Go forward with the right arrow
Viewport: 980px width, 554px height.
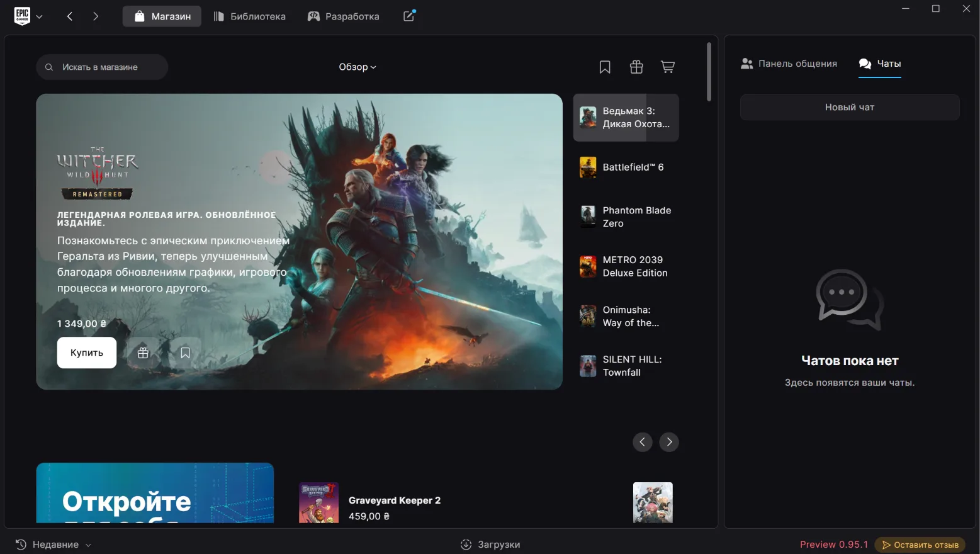[96, 16]
